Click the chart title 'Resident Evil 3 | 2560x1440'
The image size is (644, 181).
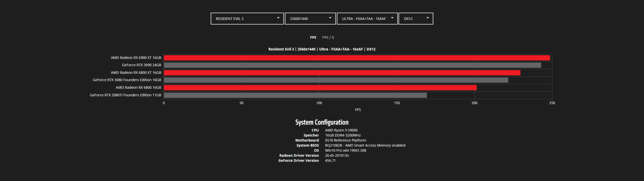[292, 49]
